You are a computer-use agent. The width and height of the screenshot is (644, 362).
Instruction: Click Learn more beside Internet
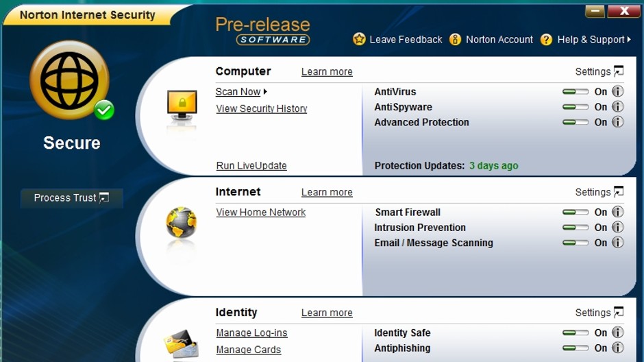click(x=327, y=192)
